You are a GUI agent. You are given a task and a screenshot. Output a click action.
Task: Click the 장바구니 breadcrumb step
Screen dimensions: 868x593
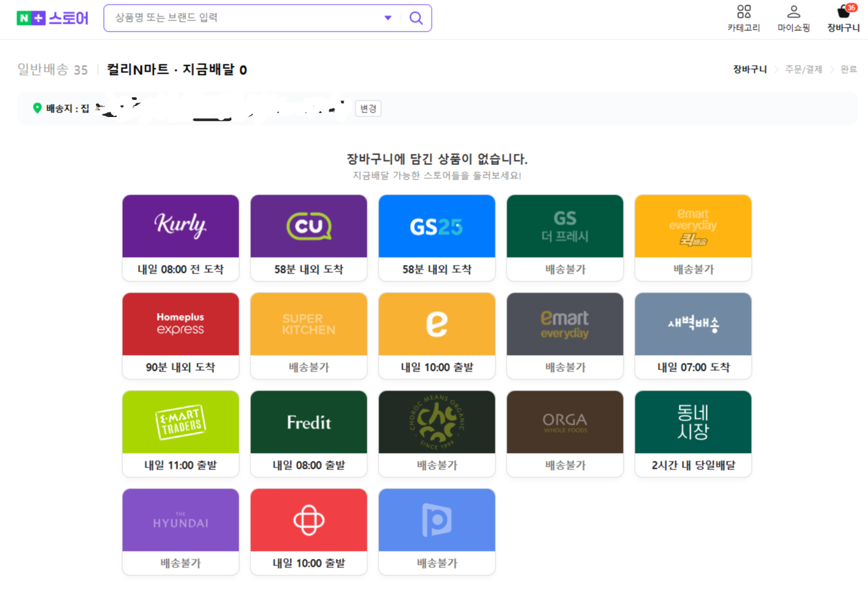click(750, 69)
